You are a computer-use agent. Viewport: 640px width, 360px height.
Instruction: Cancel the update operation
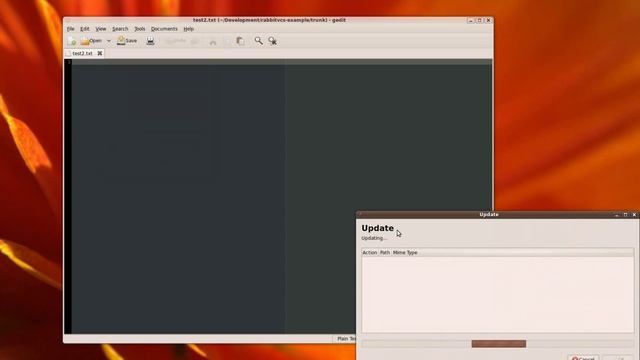[583, 358]
